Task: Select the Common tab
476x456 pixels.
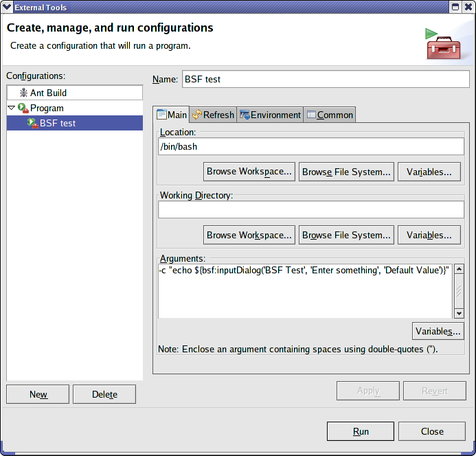Action: coord(330,115)
